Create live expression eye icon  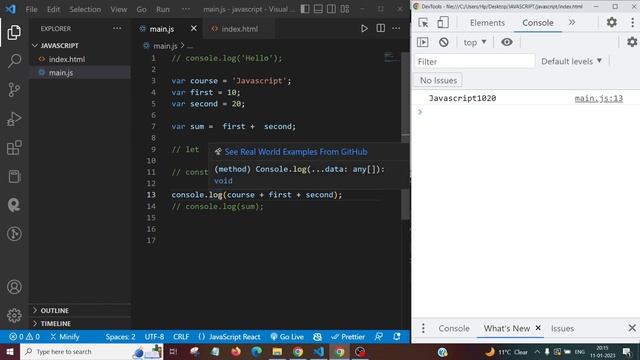(507, 42)
